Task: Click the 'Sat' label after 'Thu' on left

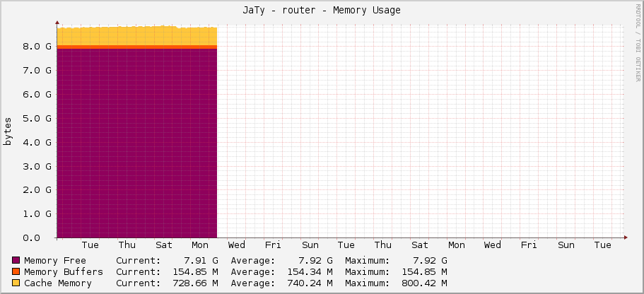Action: click(x=164, y=245)
